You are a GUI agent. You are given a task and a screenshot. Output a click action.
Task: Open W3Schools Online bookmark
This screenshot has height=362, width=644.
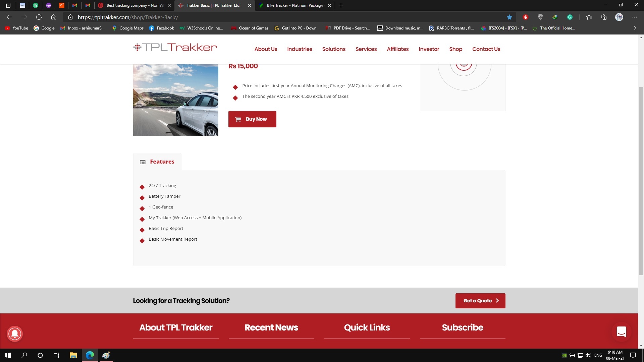pyautogui.click(x=201, y=28)
